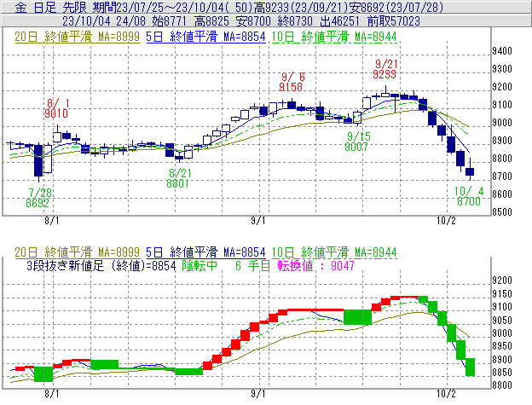
Task: Click the 10/2 date label under candlestick chart
Action: [446, 221]
